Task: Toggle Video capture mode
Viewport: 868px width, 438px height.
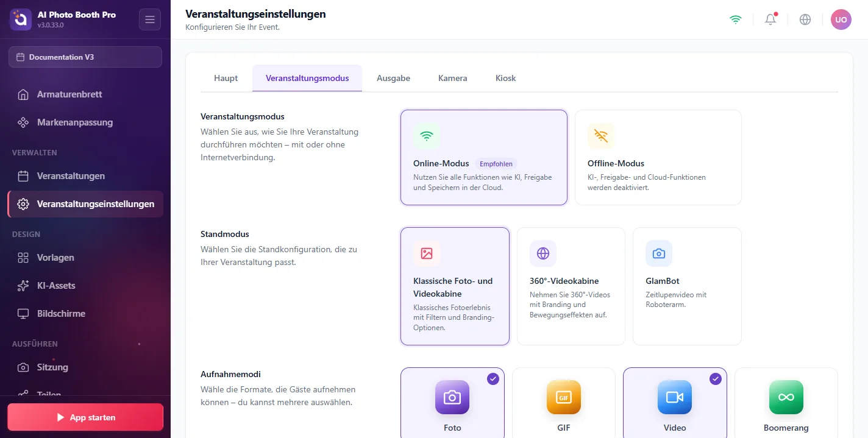Action: coord(675,403)
